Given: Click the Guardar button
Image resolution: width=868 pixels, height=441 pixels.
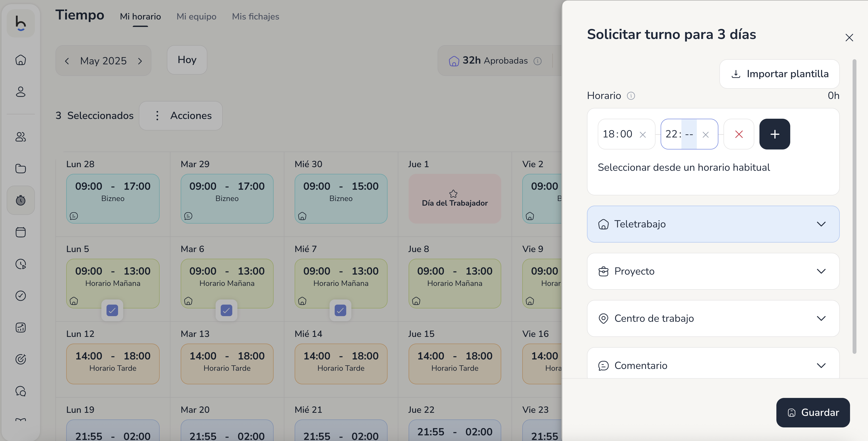Looking at the screenshot, I should point(813,412).
